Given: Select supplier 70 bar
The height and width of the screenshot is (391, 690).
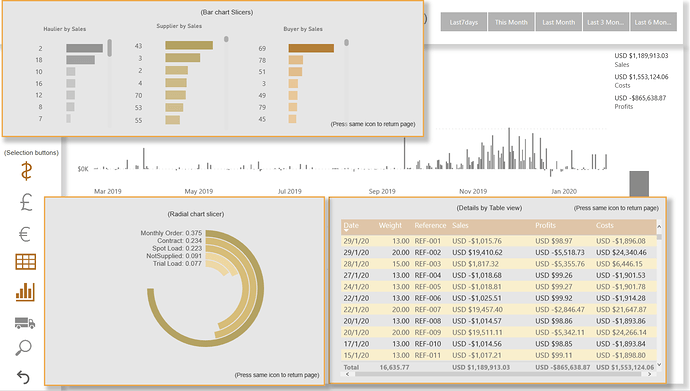Looking at the screenshot, I should tap(176, 95).
